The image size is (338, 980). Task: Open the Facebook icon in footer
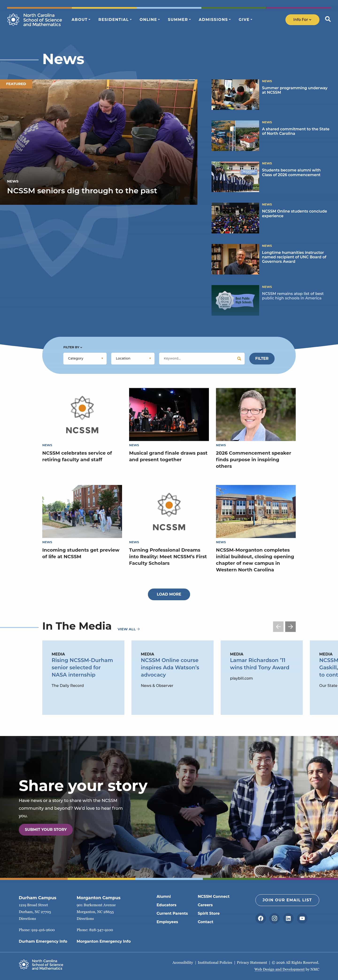(261, 918)
